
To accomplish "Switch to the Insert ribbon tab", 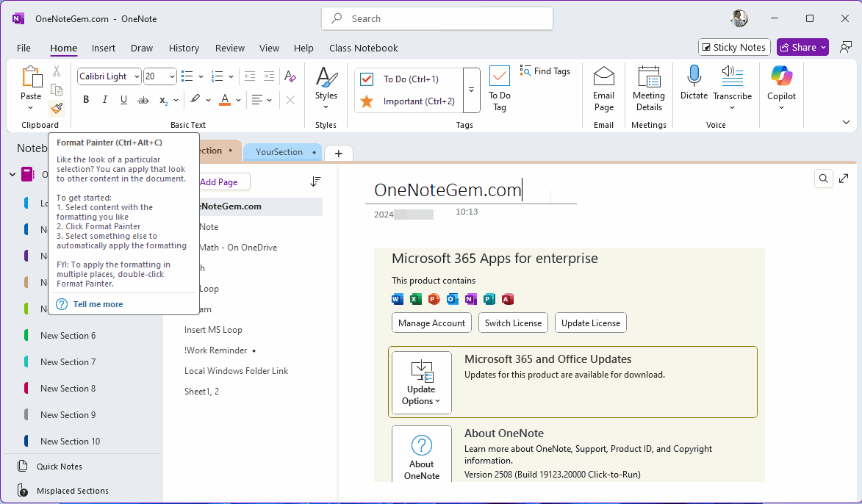I will click(103, 48).
